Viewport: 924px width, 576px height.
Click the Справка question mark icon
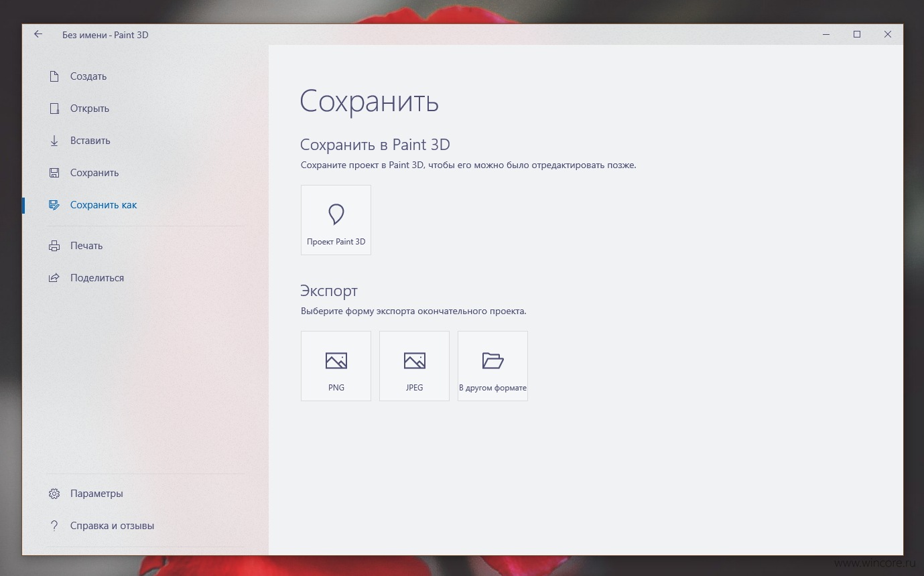pyautogui.click(x=54, y=526)
